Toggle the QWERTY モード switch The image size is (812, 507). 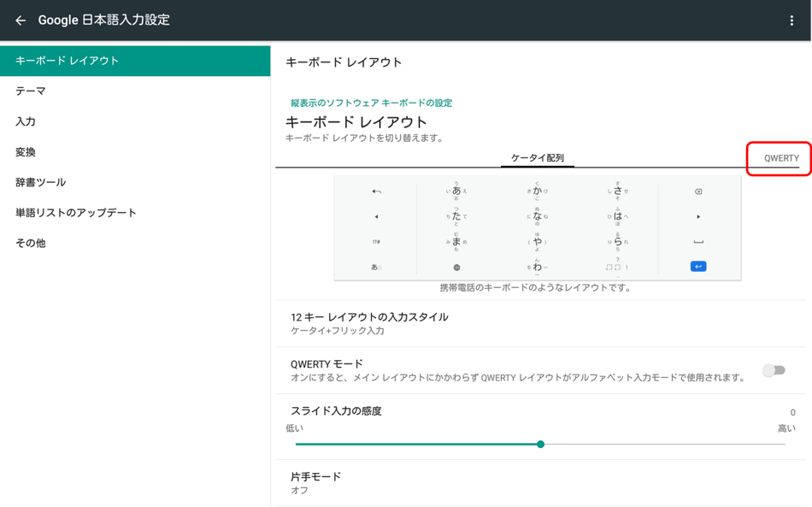click(774, 370)
